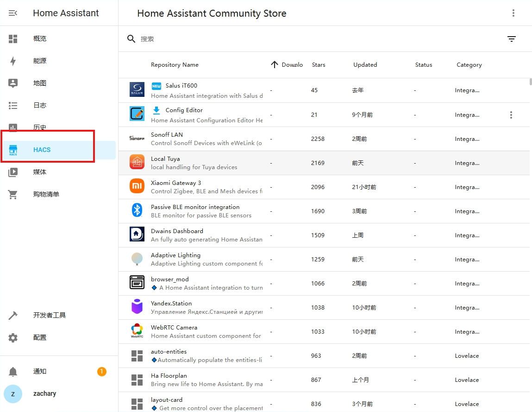
Task: Click the Adaptive Lighting bulb icon
Action: pos(137,259)
